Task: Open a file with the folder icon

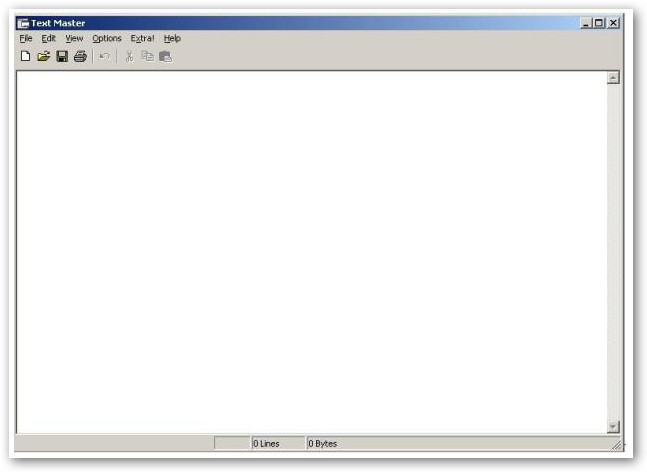Action: pos(44,56)
